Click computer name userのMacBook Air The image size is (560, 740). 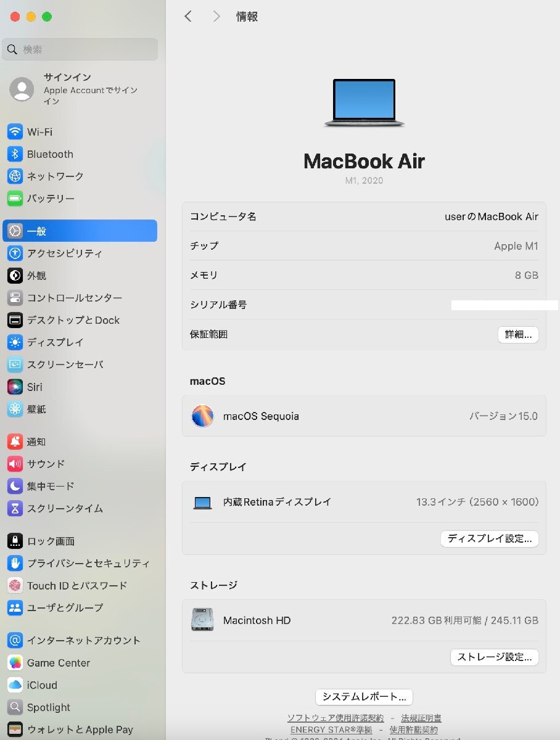[x=492, y=216]
